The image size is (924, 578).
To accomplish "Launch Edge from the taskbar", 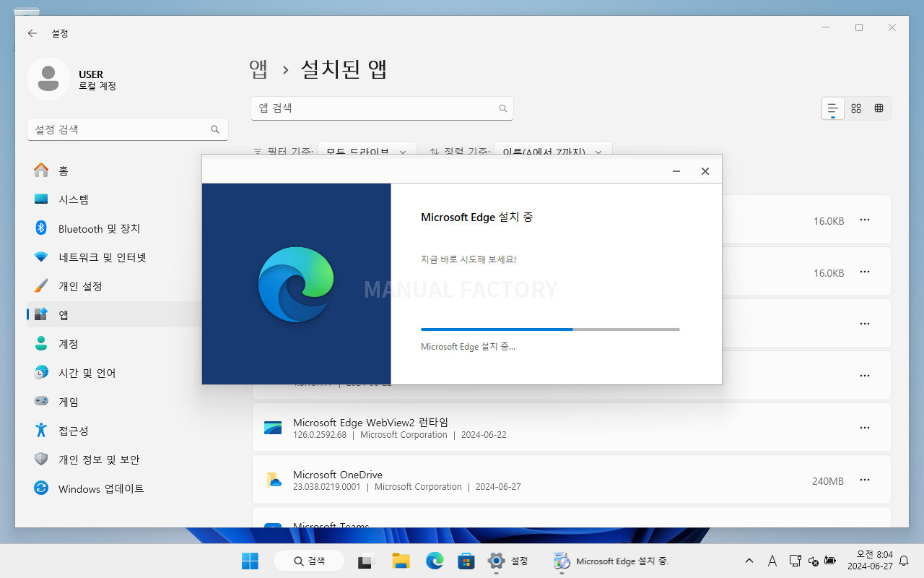I will tap(434, 561).
